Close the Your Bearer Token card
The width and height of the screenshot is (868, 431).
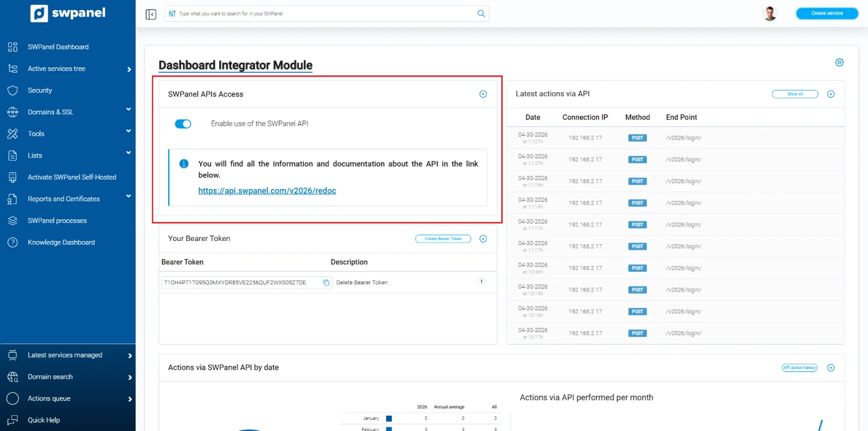483,239
